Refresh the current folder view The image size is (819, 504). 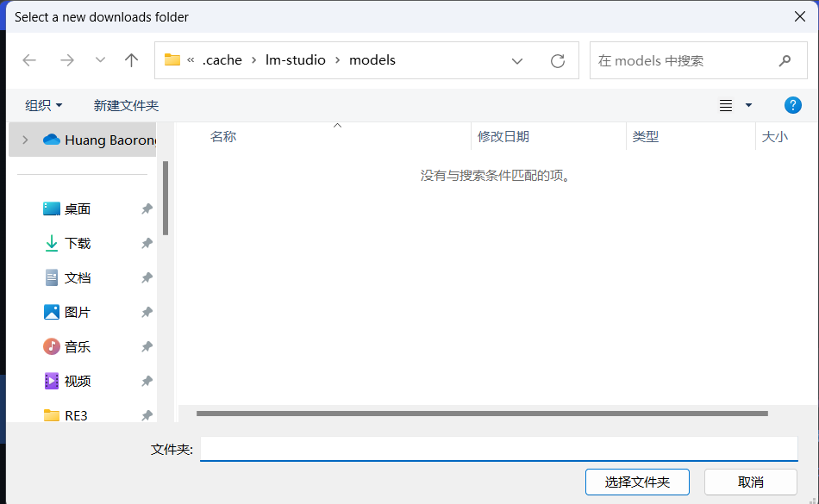click(x=556, y=60)
